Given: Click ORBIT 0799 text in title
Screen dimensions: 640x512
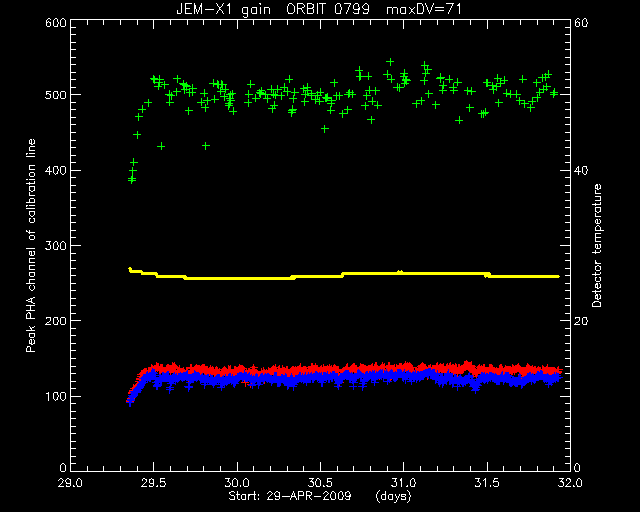Looking at the screenshot, I should point(328,9).
